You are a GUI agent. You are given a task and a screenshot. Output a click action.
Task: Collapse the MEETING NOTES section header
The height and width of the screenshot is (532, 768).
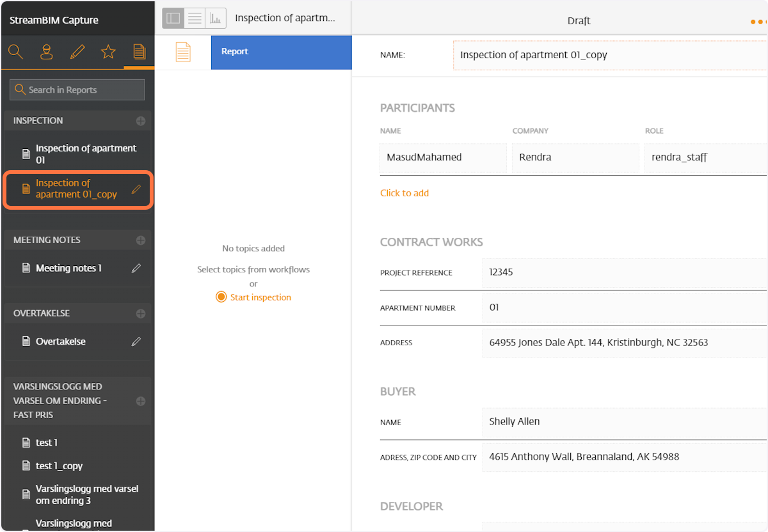[77, 240]
